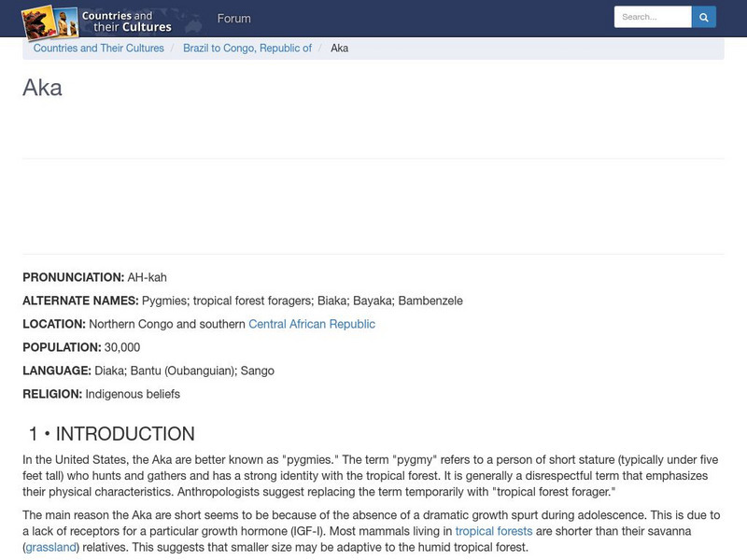This screenshot has height=560, width=747.
Task: Click the LOCATION label text
Action: click(54, 324)
